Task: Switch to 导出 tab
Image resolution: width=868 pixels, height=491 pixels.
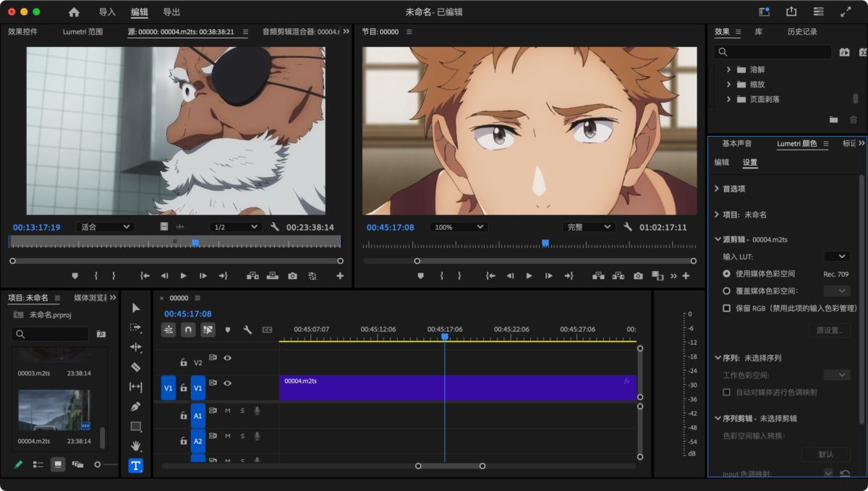Action: click(171, 12)
